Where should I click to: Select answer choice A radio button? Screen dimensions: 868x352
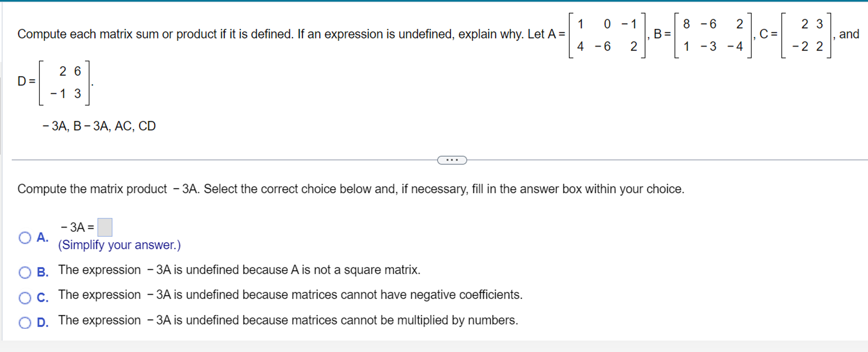[x=25, y=238]
